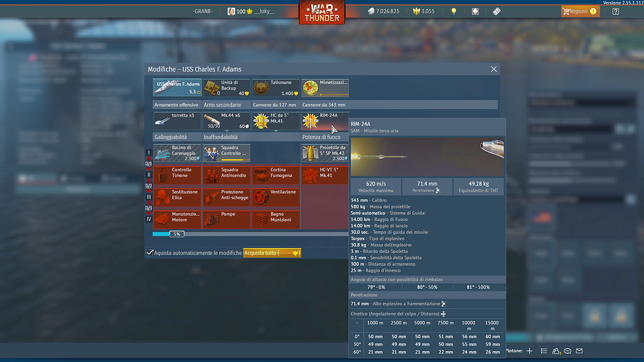The width and height of the screenshot is (644, 362).
Task: Toggle Aquista automaticamente le modifiche checkbox
Action: point(149,252)
